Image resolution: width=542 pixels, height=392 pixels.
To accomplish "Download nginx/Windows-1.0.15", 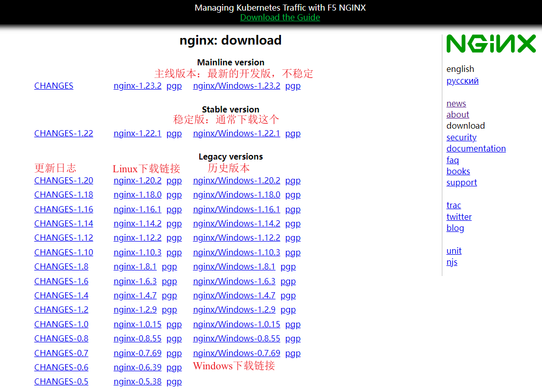I will [x=236, y=324].
